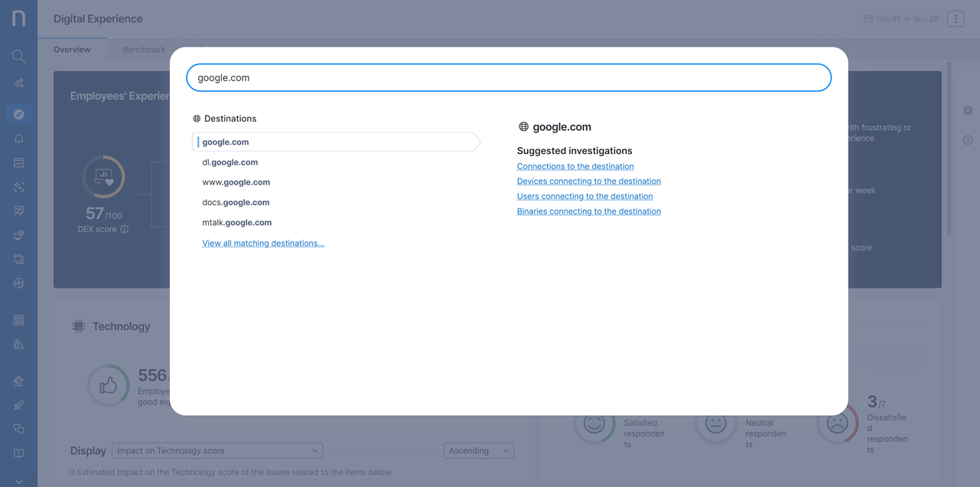Open the book documentation icon in sidebar
Viewport: 980px width, 487px height.
(18, 453)
